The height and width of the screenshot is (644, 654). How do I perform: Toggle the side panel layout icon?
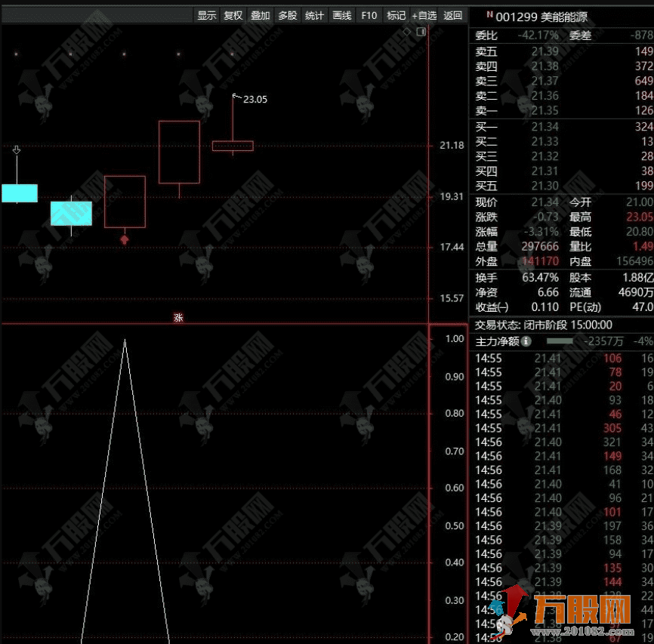[x=421, y=32]
